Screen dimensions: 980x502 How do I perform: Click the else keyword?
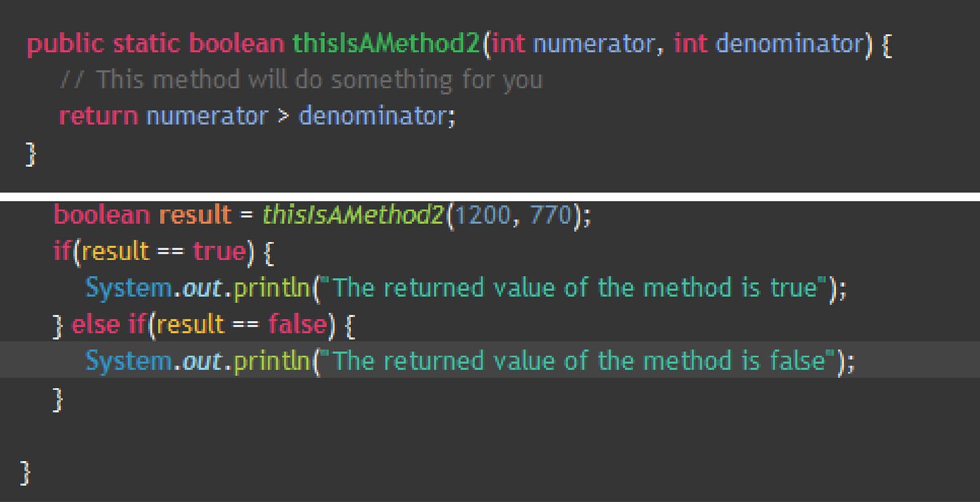[x=95, y=324]
